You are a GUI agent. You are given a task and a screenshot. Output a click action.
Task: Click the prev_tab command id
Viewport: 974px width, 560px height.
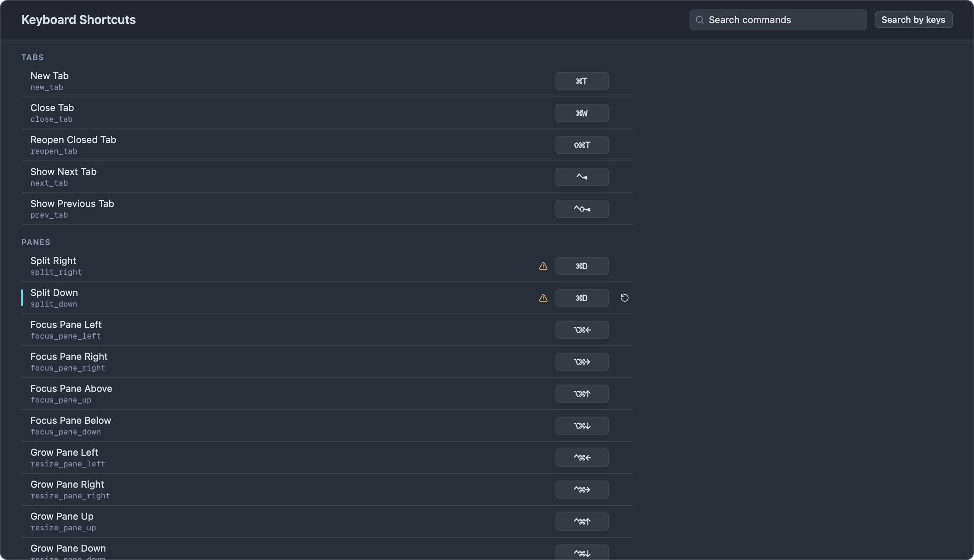pyautogui.click(x=49, y=215)
